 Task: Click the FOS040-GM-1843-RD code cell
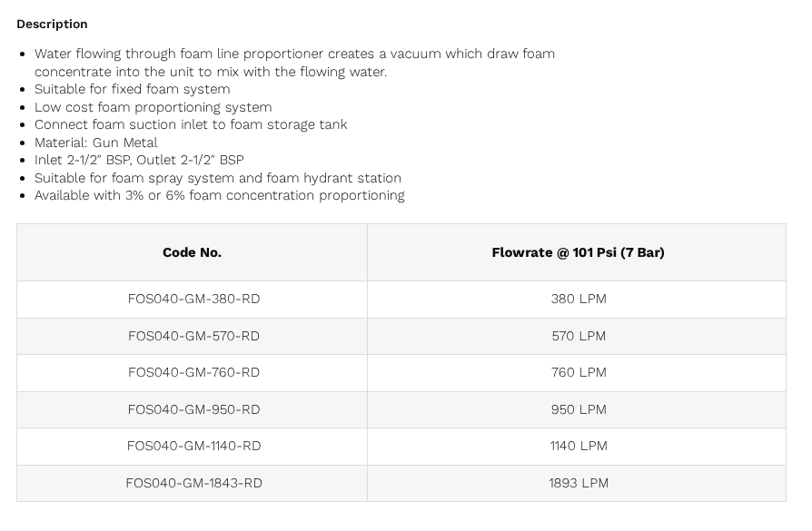[193, 484]
